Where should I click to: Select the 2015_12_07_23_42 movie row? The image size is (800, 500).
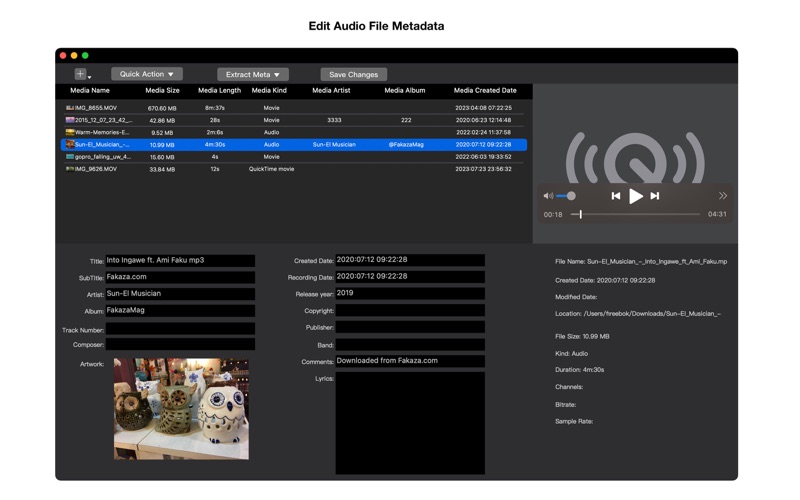294,120
